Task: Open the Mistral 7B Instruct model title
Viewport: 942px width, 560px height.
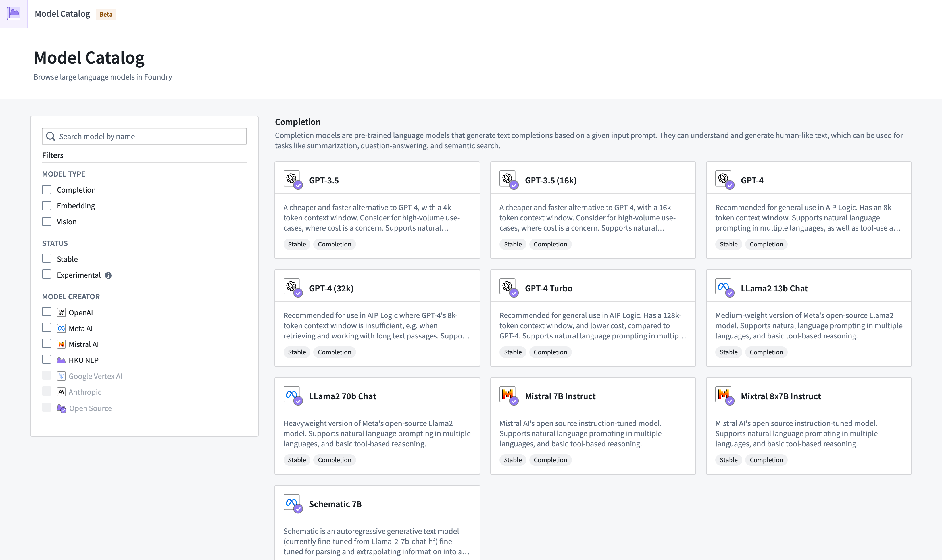Action: 560,396
